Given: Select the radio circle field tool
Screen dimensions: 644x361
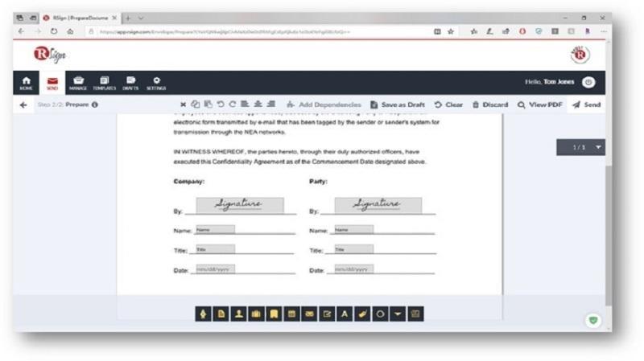Looking at the screenshot, I should point(380,314).
